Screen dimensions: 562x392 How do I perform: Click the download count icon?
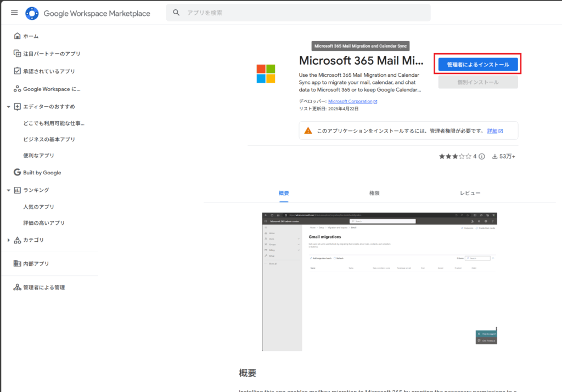click(x=494, y=156)
